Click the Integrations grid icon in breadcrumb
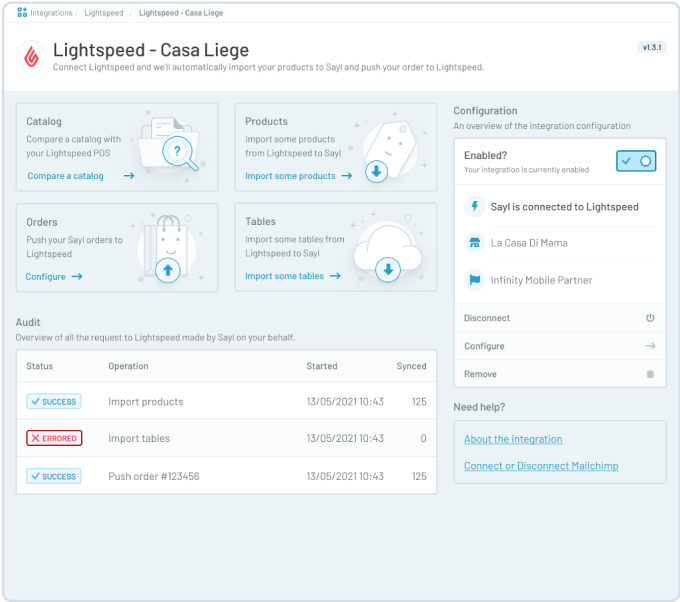Image resolution: width=680 pixels, height=602 pixels. tap(22, 13)
